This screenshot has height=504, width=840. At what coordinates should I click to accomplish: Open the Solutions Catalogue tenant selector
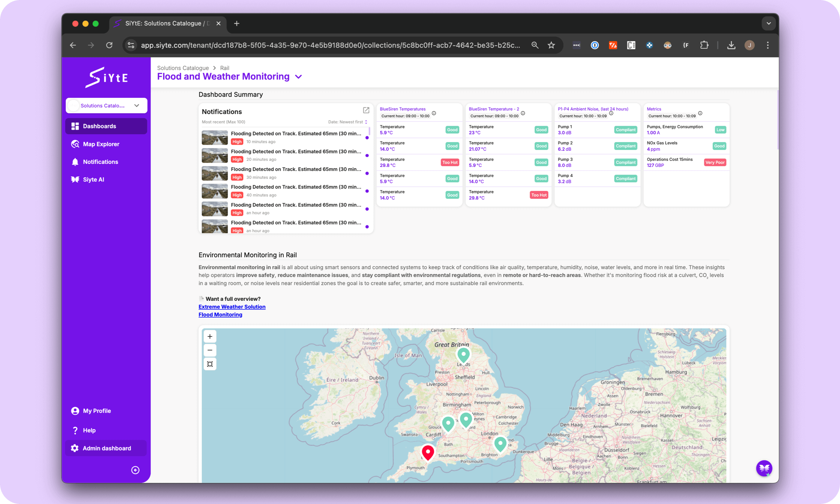[106, 106]
